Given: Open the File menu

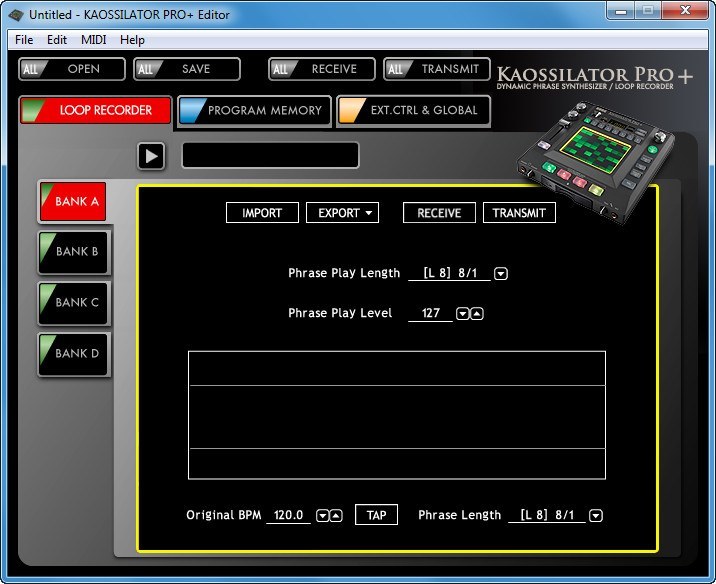Looking at the screenshot, I should [x=24, y=40].
